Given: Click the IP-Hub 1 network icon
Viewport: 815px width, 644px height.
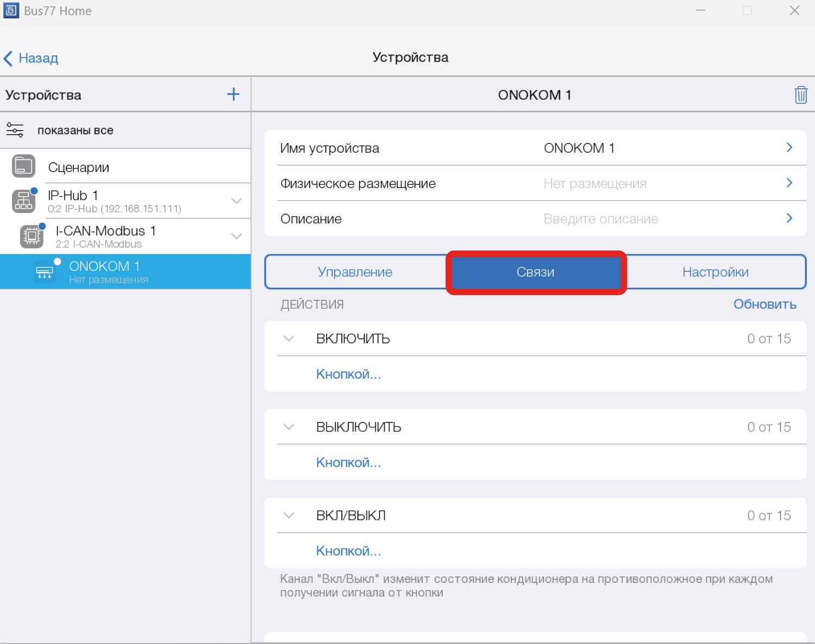Looking at the screenshot, I should coord(23,201).
